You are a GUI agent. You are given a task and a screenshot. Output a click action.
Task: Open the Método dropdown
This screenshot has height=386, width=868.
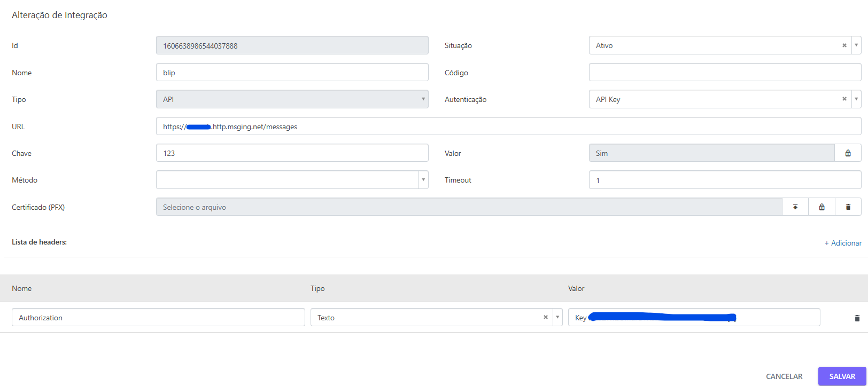(292, 180)
